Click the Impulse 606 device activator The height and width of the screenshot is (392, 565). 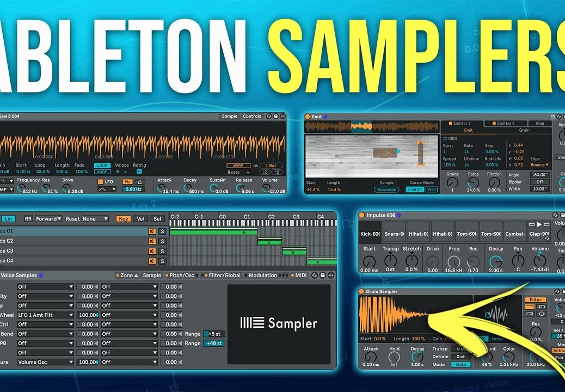[x=362, y=216]
